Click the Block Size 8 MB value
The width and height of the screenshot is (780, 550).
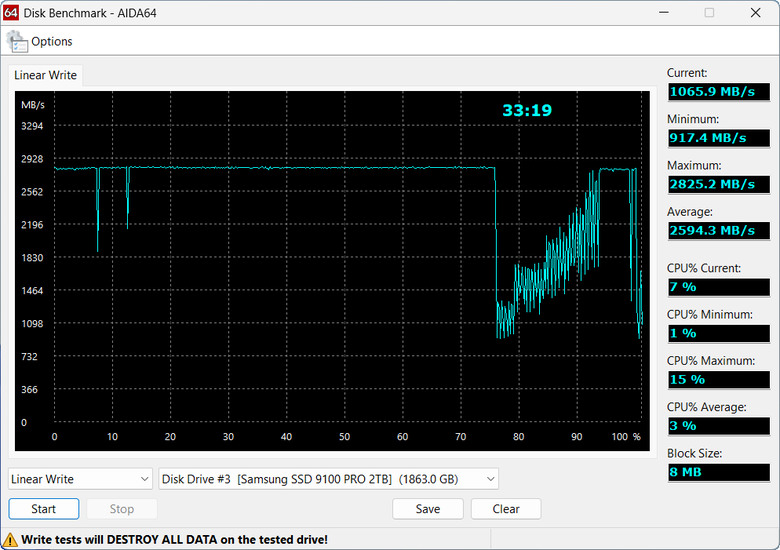tap(719, 472)
